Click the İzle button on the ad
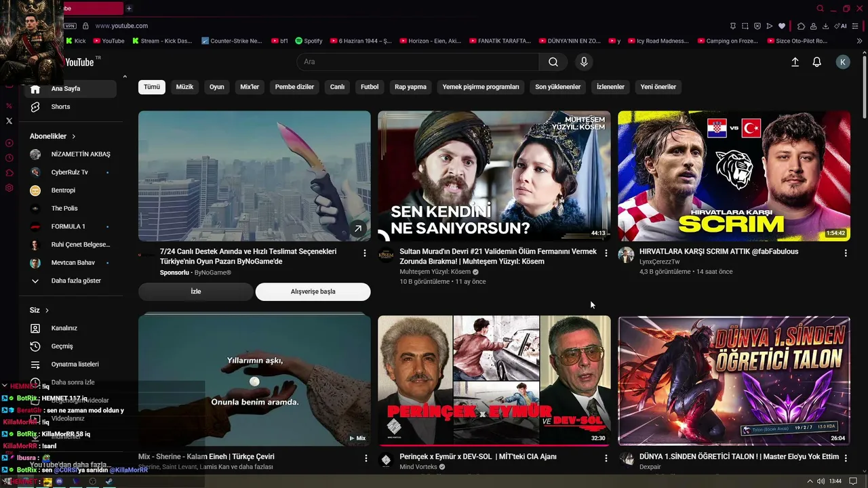The width and height of the screenshot is (868, 488). [x=196, y=291]
